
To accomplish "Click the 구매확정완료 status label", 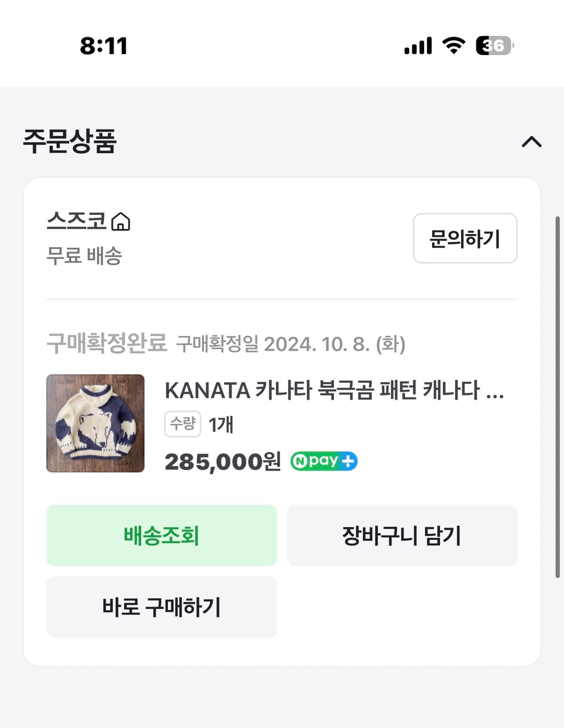I will point(107,343).
